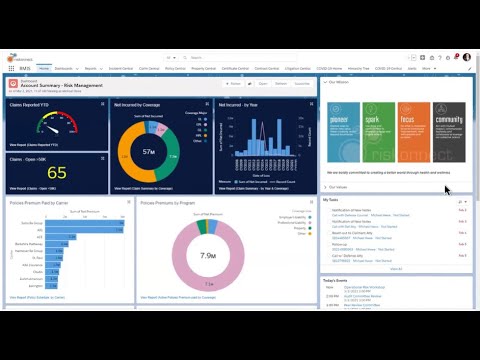The height and width of the screenshot is (360, 480).
Task: Click orange segment of Net Incurred donut
Action: (x=125, y=157)
